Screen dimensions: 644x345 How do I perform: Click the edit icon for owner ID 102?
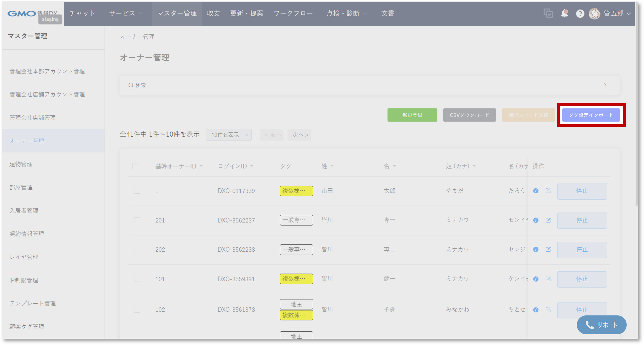[x=548, y=310]
